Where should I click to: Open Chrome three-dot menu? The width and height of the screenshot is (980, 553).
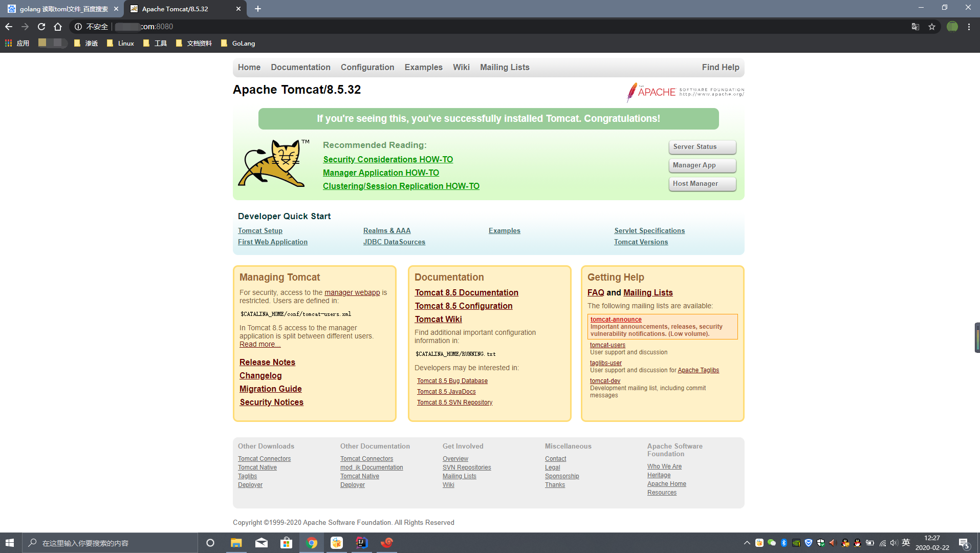point(969,27)
